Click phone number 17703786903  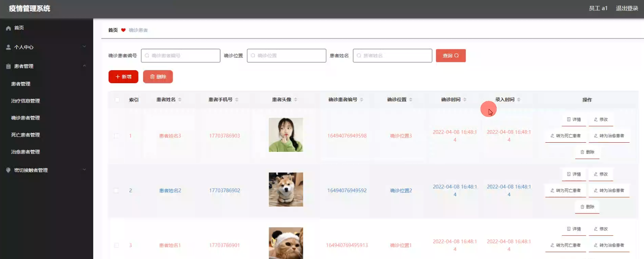[x=225, y=136]
